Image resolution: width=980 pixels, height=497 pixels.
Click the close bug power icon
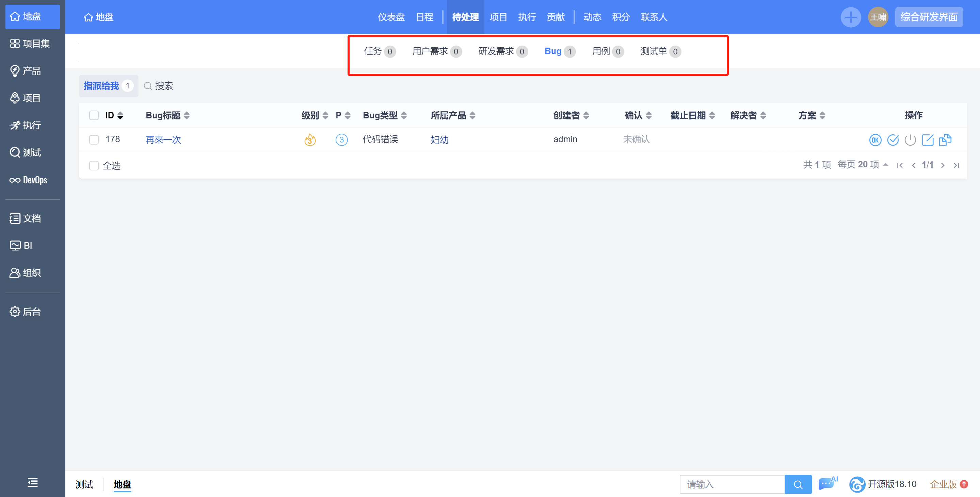tap(910, 140)
